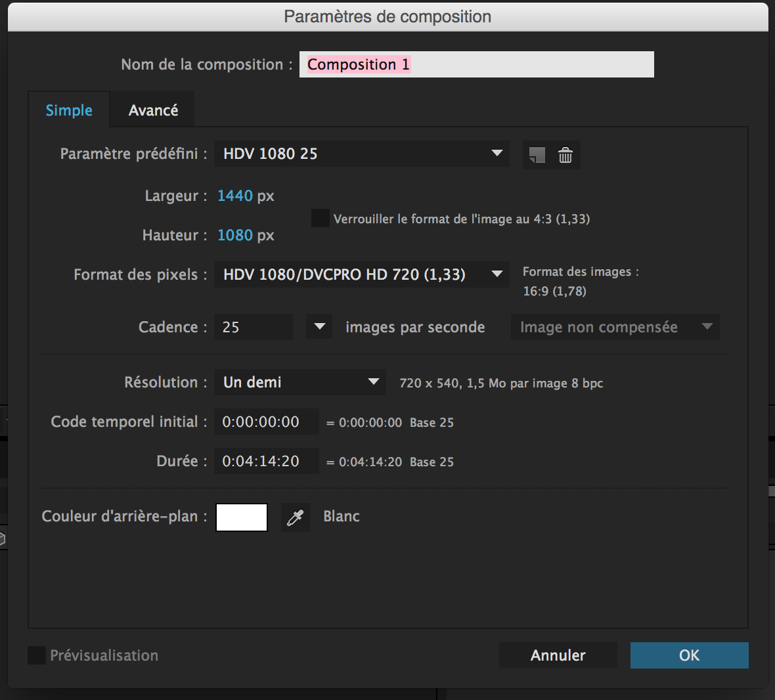Open the Image non compensée dropdown
The height and width of the screenshot is (700, 775).
click(x=615, y=327)
